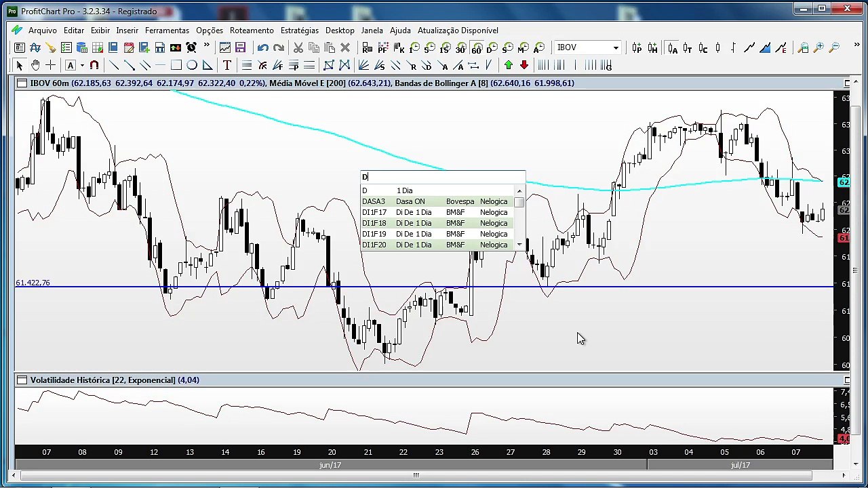Open the Estratégias menu
This screenshot has width=868, height=488.
click(299, 30)
